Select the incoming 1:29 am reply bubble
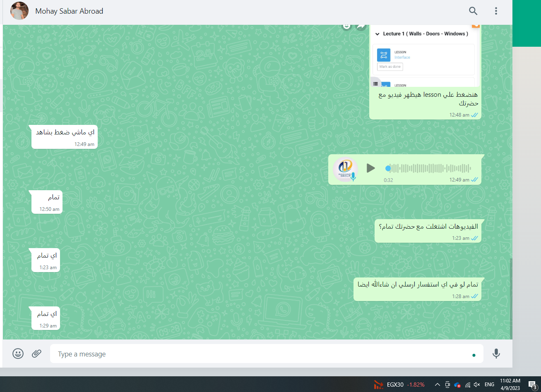The width and height of the screenshot is (541, 392). click(x=46, y=318)
